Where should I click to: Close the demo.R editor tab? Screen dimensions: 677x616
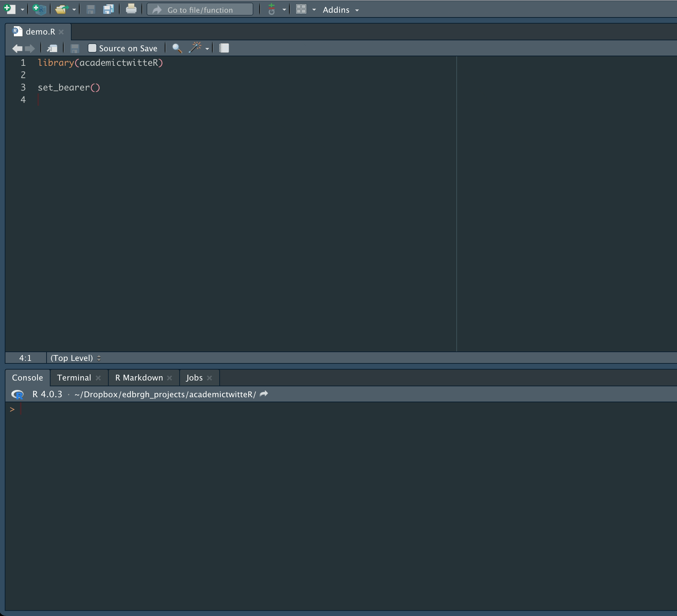pyautogui.click(x=61, y=32)
